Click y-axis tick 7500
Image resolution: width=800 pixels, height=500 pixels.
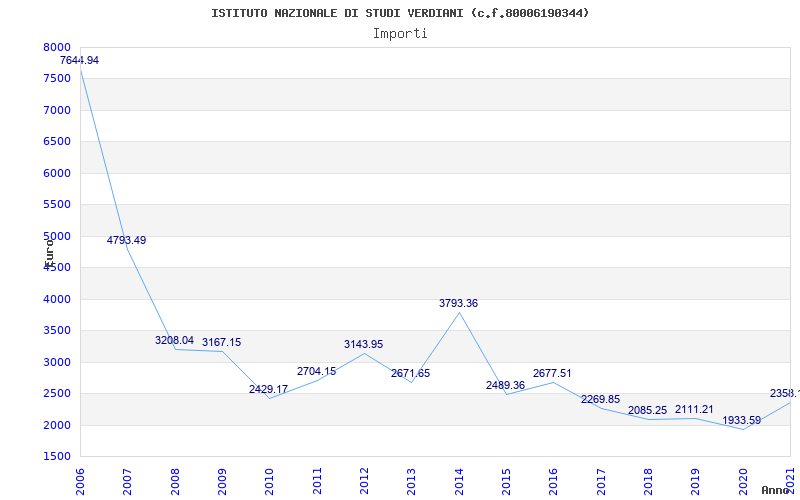point(57,79)
